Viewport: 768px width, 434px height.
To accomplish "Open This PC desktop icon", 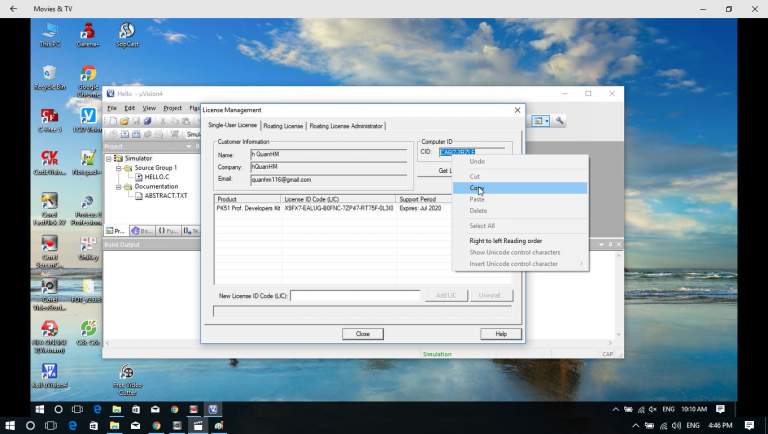I will point(47,33).
